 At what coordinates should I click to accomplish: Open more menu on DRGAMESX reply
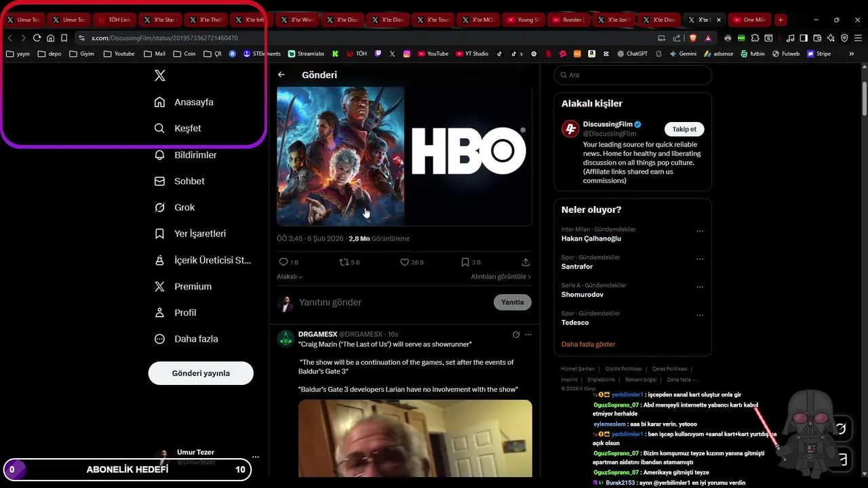click(x=528, y=334)
